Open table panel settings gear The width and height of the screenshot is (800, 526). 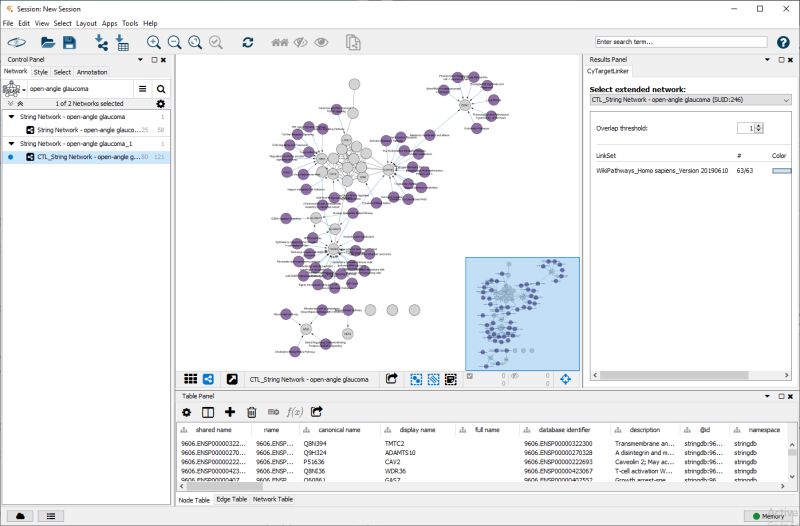click(187, 412)
